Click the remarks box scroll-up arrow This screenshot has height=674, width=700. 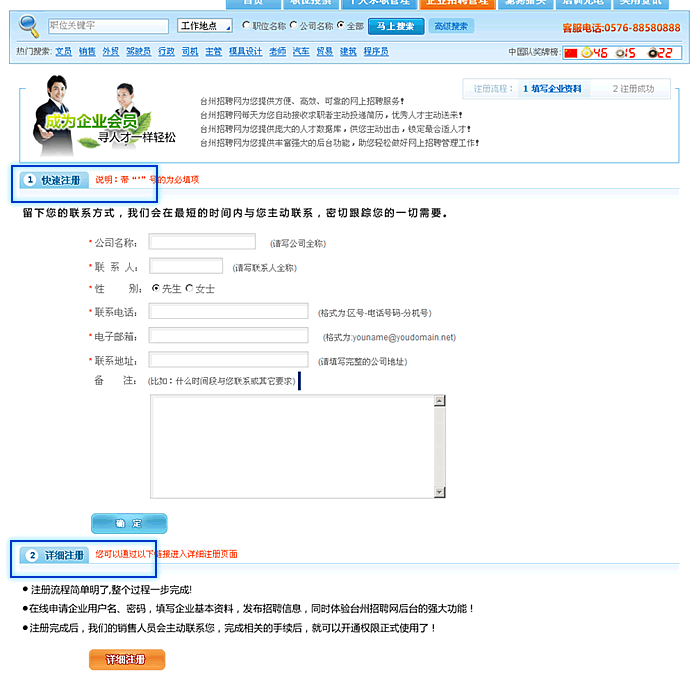(439, 401)
